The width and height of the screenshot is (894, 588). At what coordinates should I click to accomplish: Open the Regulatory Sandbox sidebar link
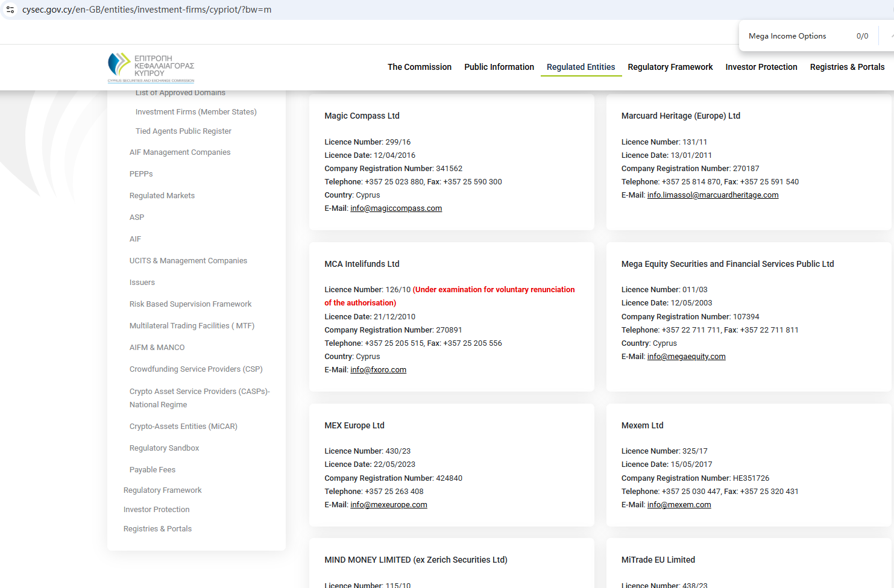point(164,448)
